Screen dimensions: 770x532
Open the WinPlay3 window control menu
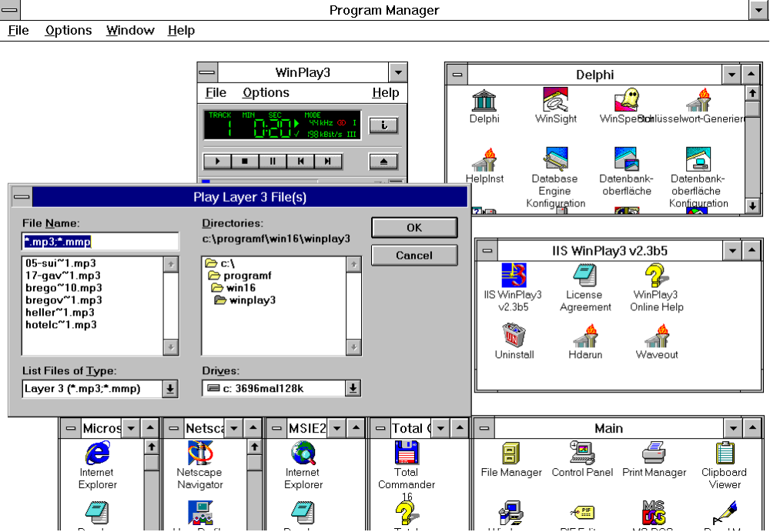tap(207, 72)
